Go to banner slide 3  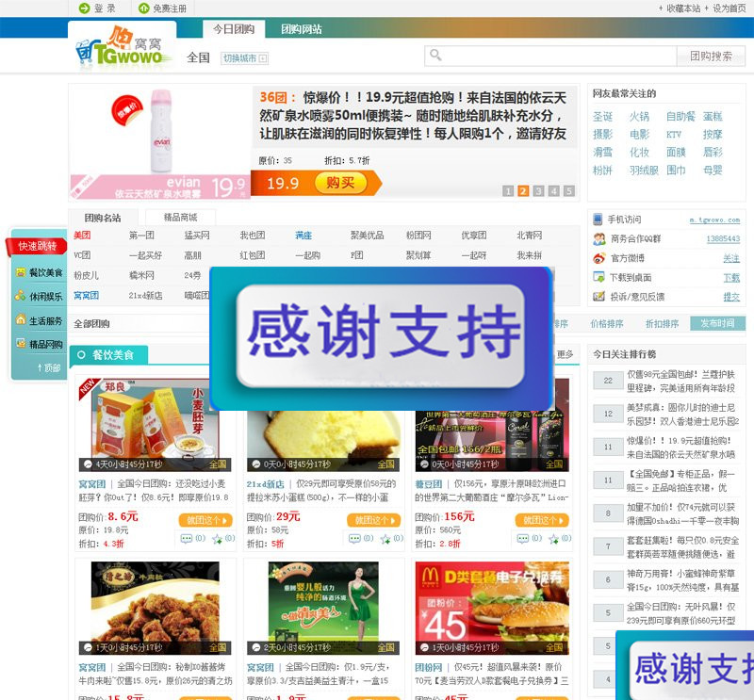coord(538,191)
